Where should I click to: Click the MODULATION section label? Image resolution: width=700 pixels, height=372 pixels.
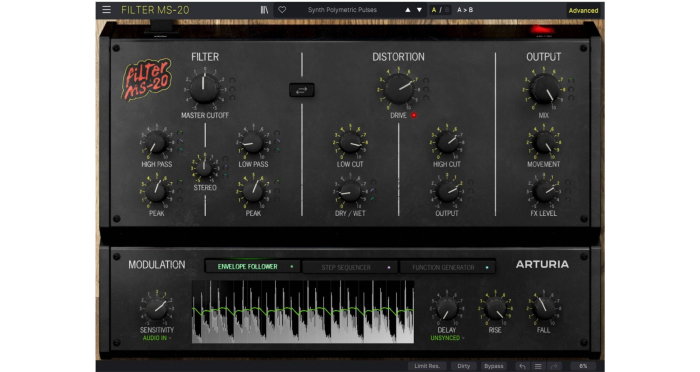pyautogui.click(x=157, y=265)
